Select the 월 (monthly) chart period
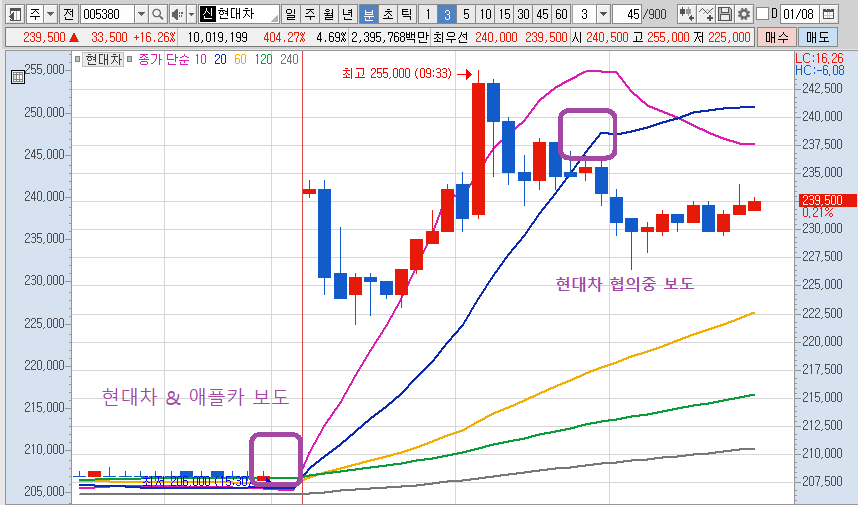Image resolution: width=858 pixels, height=505 pixels. (x=328, y=14)
